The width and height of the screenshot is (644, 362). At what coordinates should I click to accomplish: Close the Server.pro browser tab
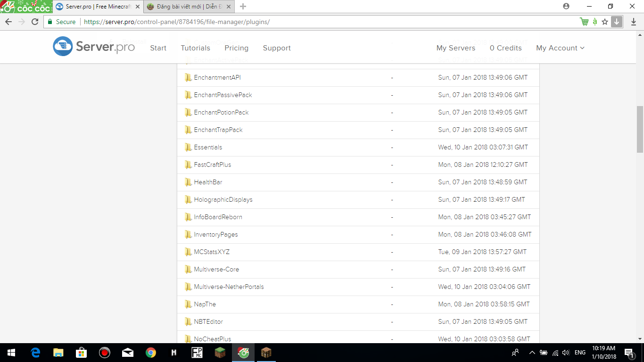click(138, 7)
